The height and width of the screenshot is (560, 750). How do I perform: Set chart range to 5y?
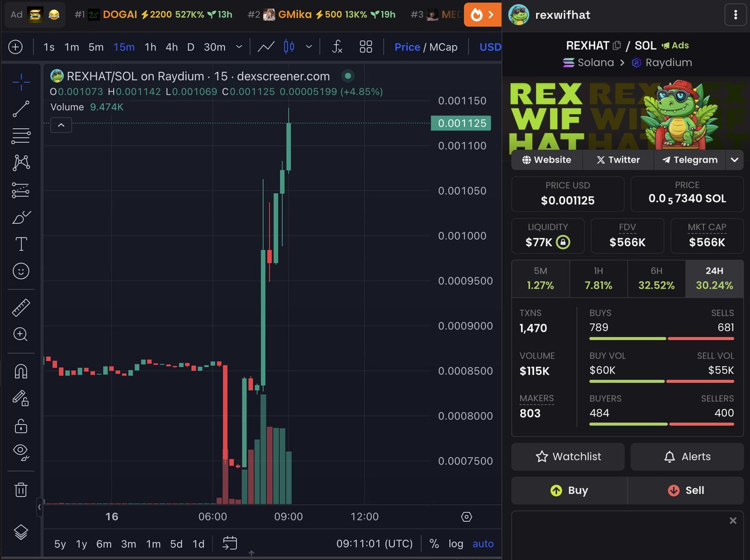point(60,544)
